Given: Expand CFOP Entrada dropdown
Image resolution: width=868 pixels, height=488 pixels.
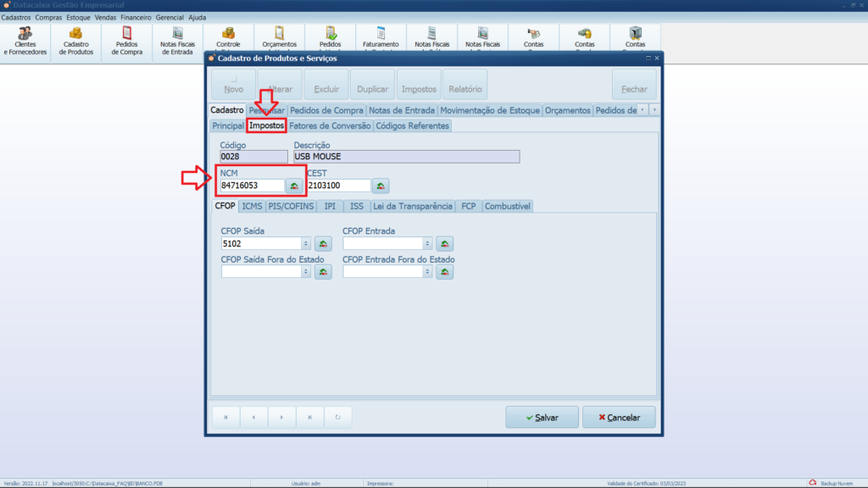Looking at the screenshot, I should pyautogui.click(x=427, y=243).
